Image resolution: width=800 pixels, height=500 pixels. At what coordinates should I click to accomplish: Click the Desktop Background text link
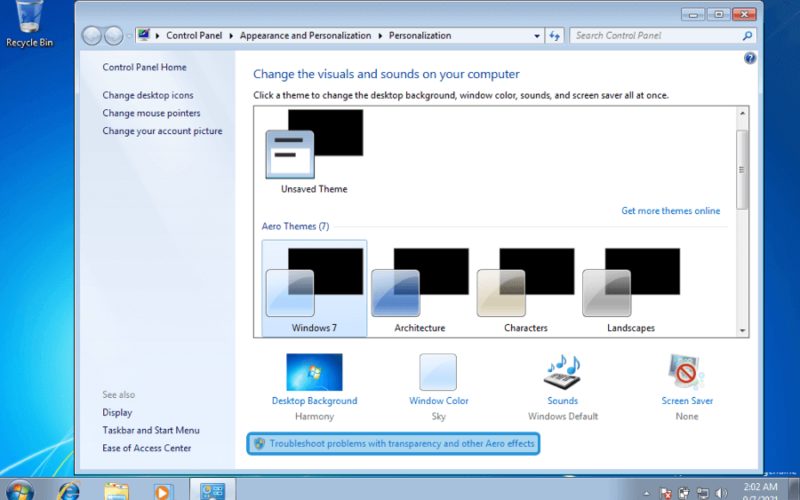pos(314,401)
